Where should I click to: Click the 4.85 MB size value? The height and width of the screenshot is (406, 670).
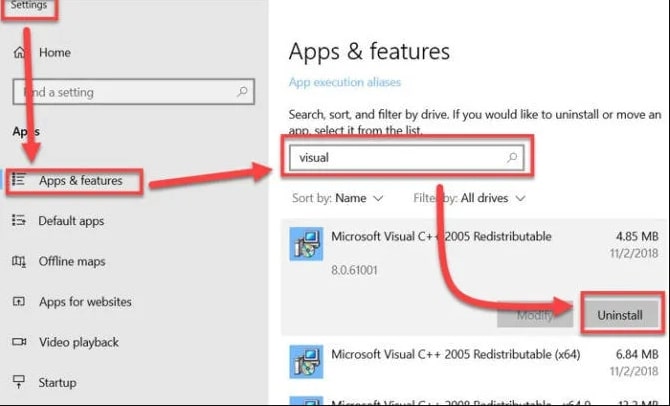coord(637,236)
